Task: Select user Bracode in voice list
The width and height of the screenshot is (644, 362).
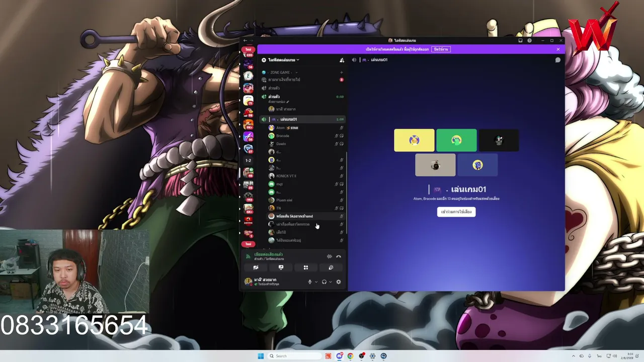Action: pos(305,136)
